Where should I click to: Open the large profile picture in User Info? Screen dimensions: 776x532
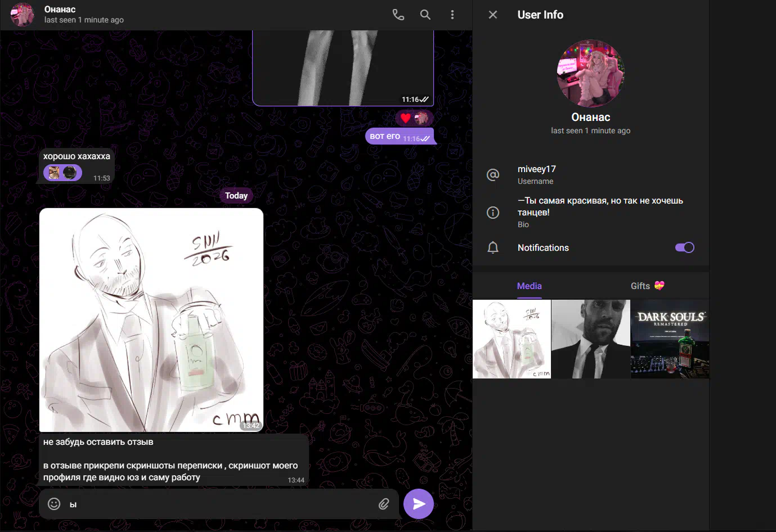(590, 73)
